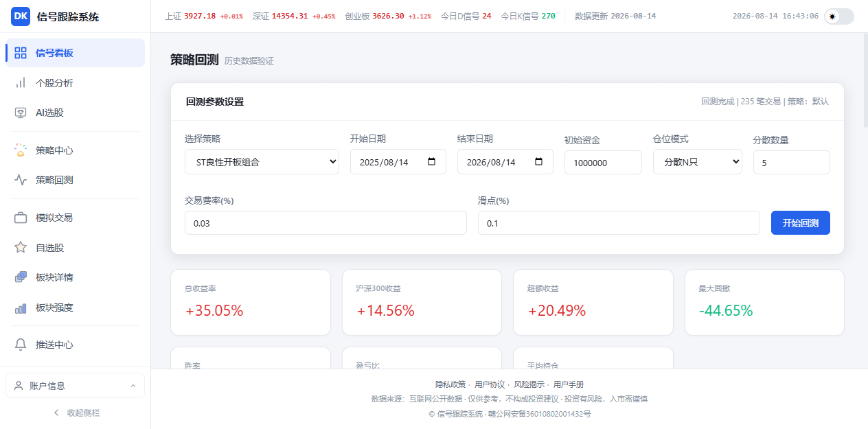Click the 板块强度 bar chart icon
This screenshot has width=868, height=429.
tap(21, 308)
